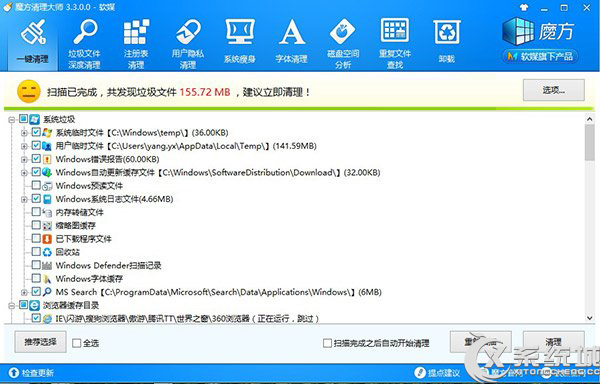Select the Windows字体缓存 row text
Image resolution: width=600 pixels, height=384 pixels.
coord(89,279)
